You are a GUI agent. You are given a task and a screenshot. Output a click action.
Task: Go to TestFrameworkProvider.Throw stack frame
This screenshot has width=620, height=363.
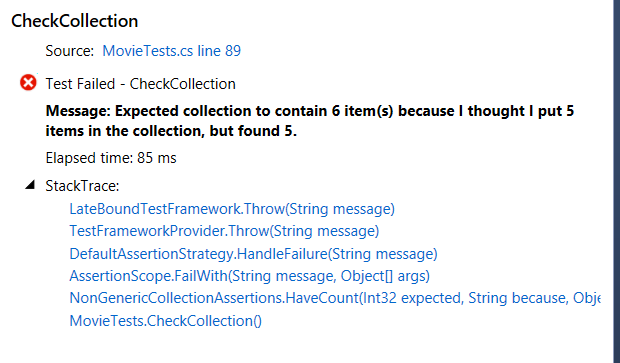(x=224, y=231)
